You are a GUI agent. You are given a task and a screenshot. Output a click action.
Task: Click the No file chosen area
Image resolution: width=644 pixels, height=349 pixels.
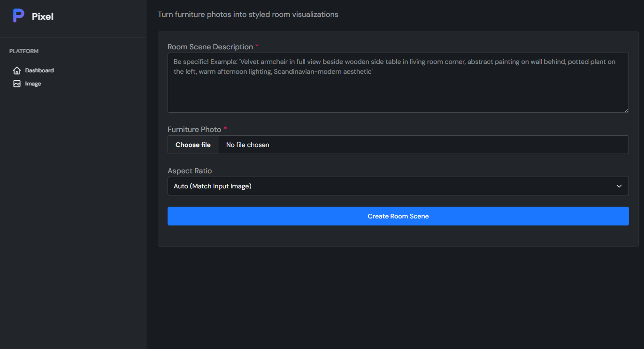click(x=247, y=145)
